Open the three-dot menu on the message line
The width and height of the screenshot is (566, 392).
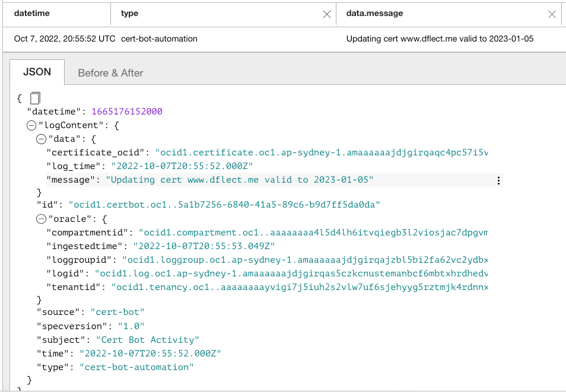(498, 180)
